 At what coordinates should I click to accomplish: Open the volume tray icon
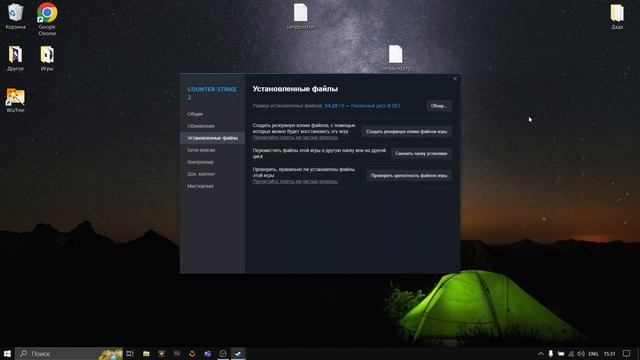pos(581,353)
